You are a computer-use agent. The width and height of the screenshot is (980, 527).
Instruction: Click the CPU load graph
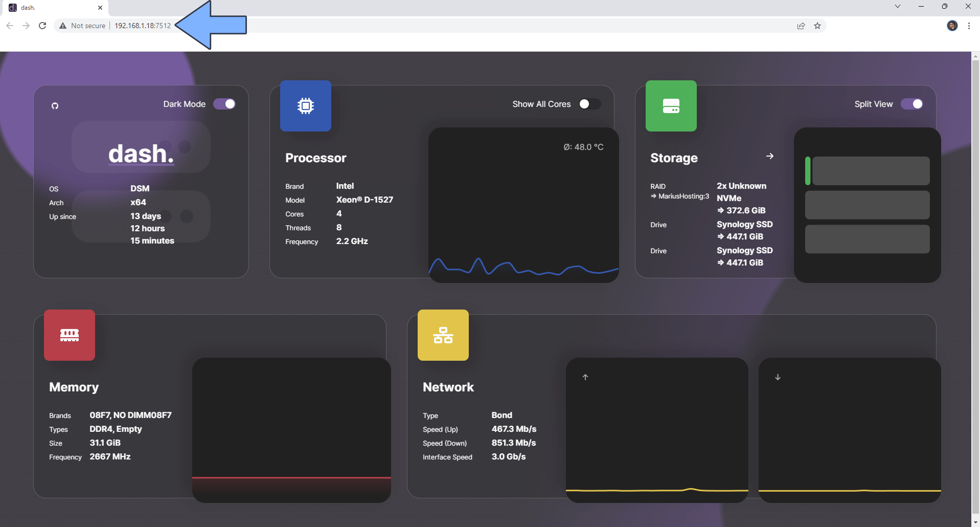pyautogui.click(x=523, y=205)
